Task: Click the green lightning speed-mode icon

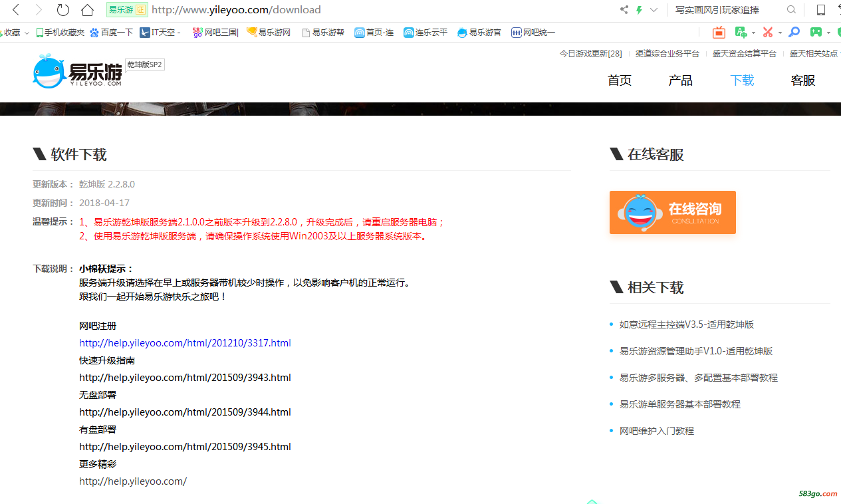Action: coord(640,10)
